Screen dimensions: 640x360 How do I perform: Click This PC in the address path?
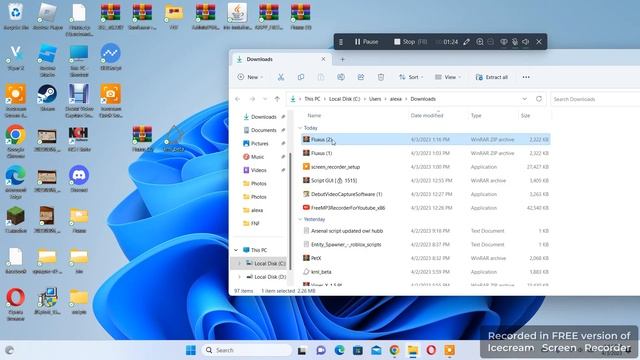pyautogui.click(x=312, y=99)
